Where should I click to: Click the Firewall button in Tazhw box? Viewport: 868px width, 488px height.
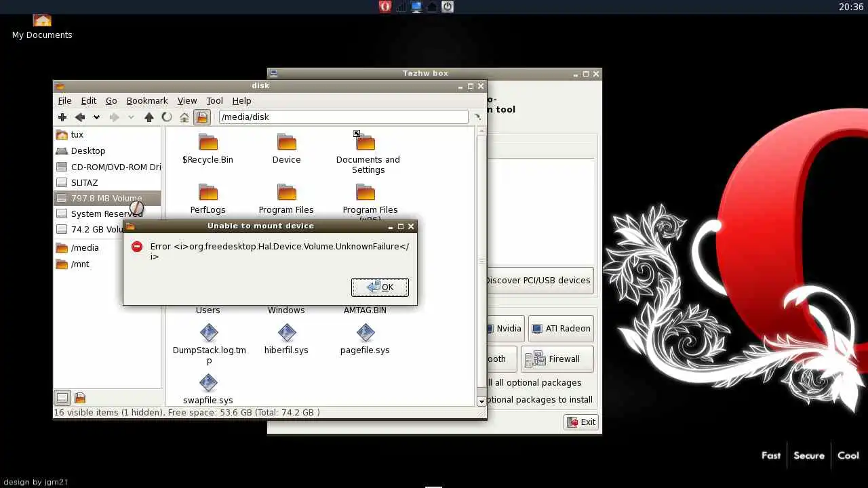(557, 359)
